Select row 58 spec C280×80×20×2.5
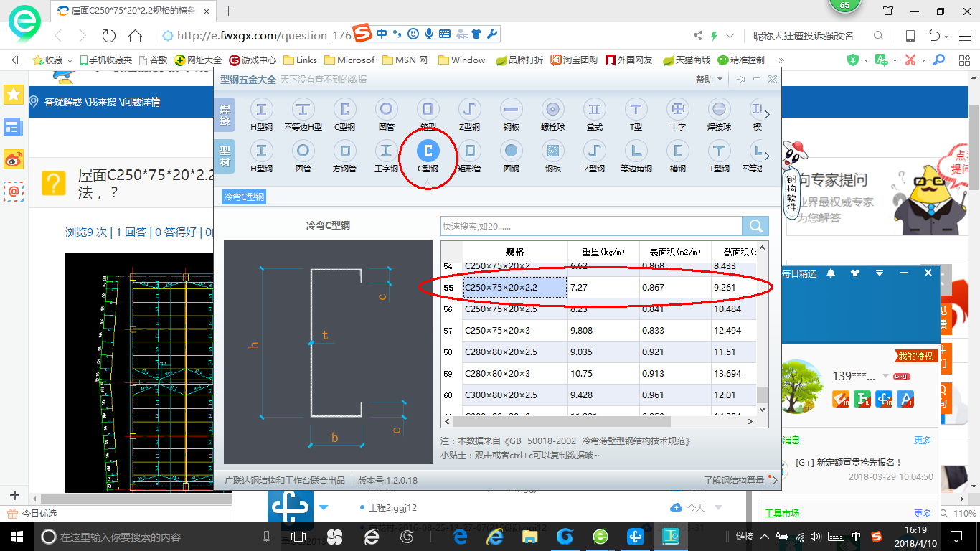The width and height of the screenshot is (980, 551). tap(515, 352)
